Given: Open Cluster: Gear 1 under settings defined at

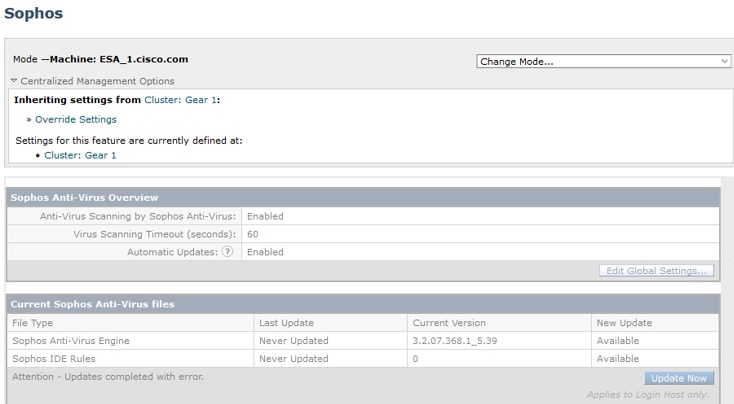Looking at the screenshot, I should [80, 155].
